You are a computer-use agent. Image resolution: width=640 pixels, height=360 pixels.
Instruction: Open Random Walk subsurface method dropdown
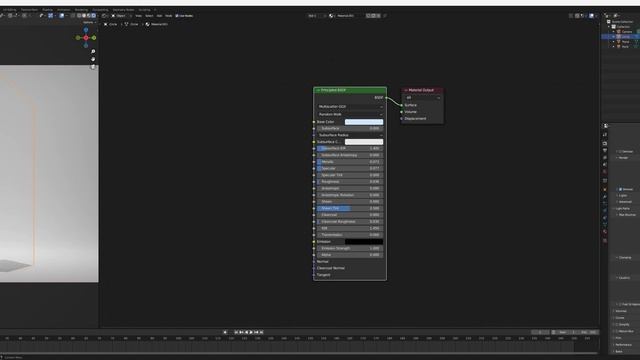350,114
